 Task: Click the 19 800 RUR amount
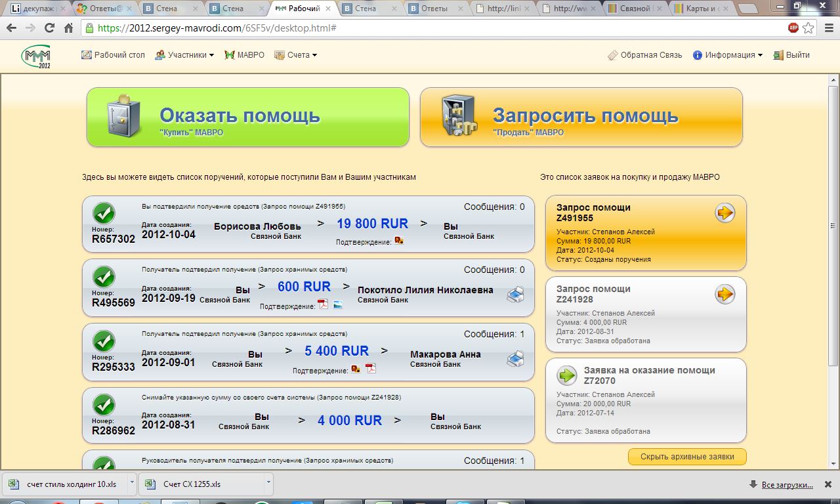point(372,224)
